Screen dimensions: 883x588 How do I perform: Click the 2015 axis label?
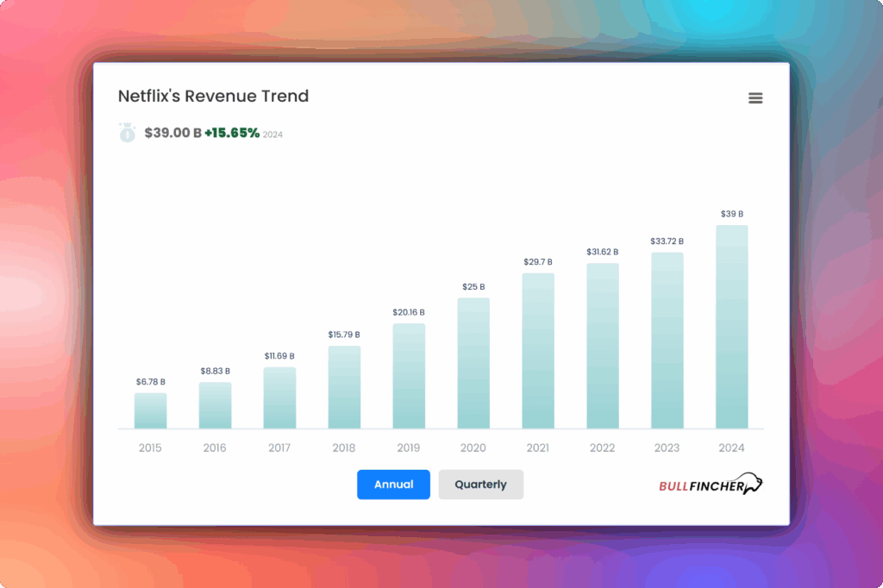150,447
